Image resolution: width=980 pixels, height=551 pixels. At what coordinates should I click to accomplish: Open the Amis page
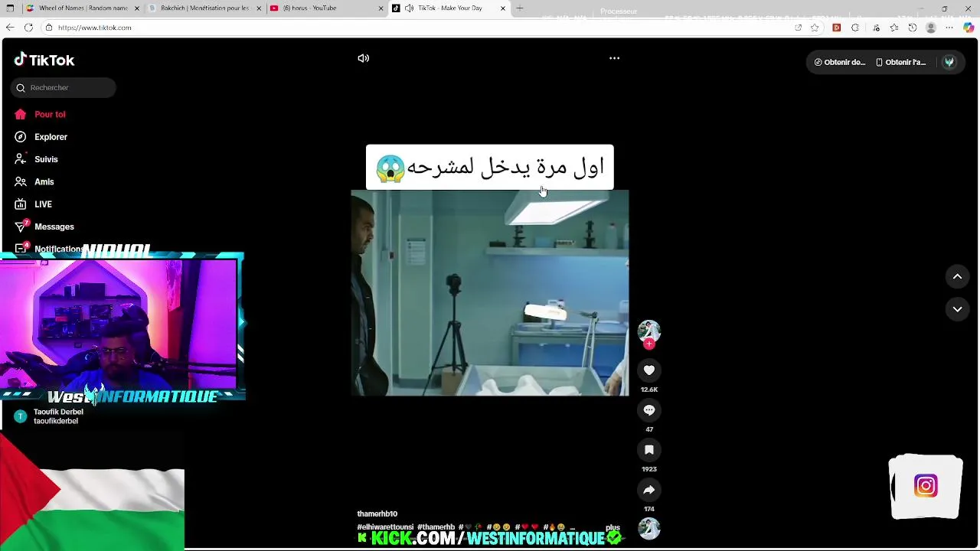[44, 181]
